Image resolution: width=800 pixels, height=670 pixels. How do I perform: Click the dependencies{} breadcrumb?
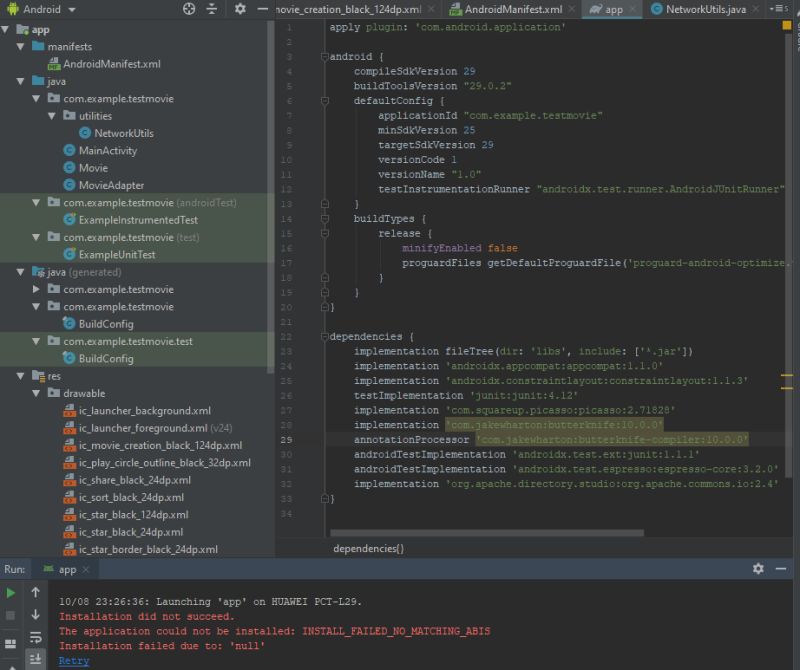[368, 549]
